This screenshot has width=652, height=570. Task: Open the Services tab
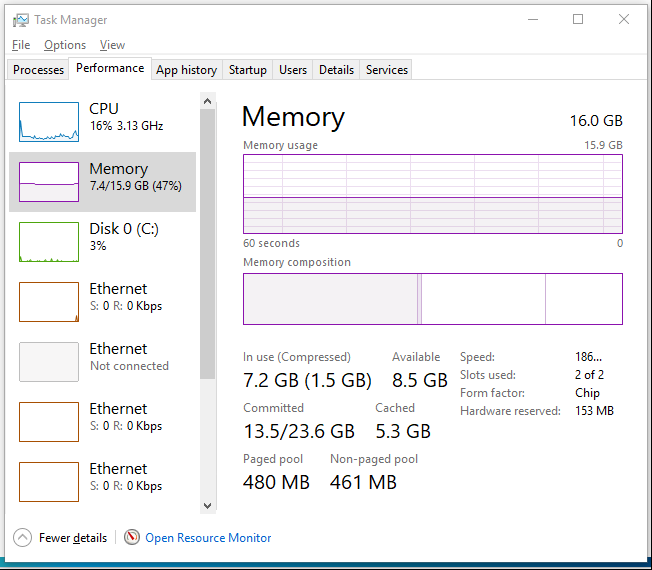(387, 69)
